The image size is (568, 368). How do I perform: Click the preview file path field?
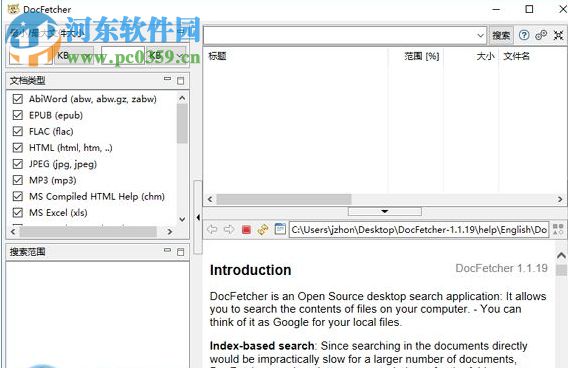(419, 230)
